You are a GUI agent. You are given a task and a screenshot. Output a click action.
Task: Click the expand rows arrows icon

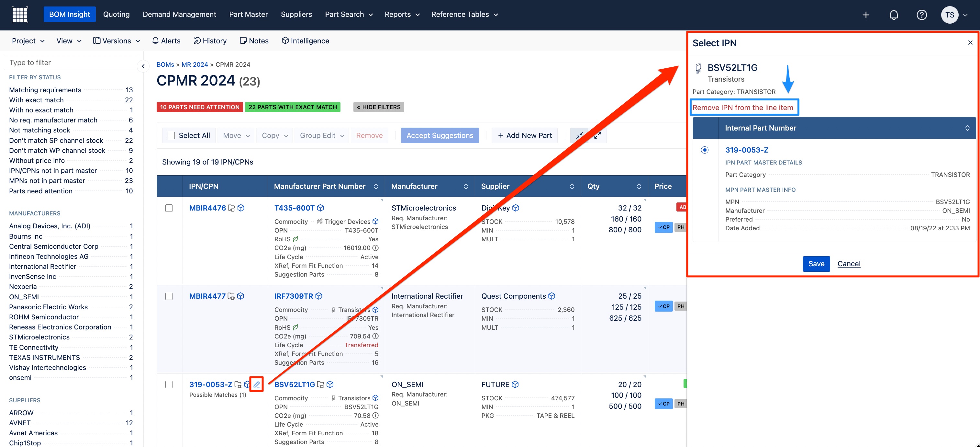(598, 135)
